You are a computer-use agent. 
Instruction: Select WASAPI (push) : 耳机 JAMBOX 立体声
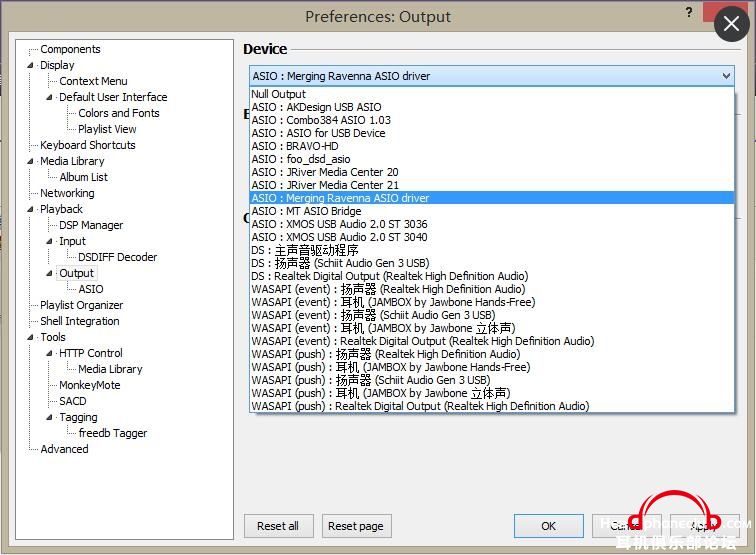tap(492, 393)
